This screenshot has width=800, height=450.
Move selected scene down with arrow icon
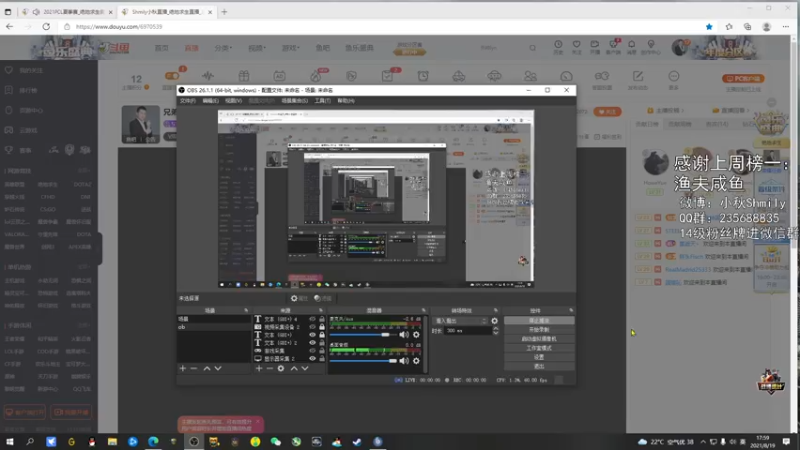[x=218, y=368]
